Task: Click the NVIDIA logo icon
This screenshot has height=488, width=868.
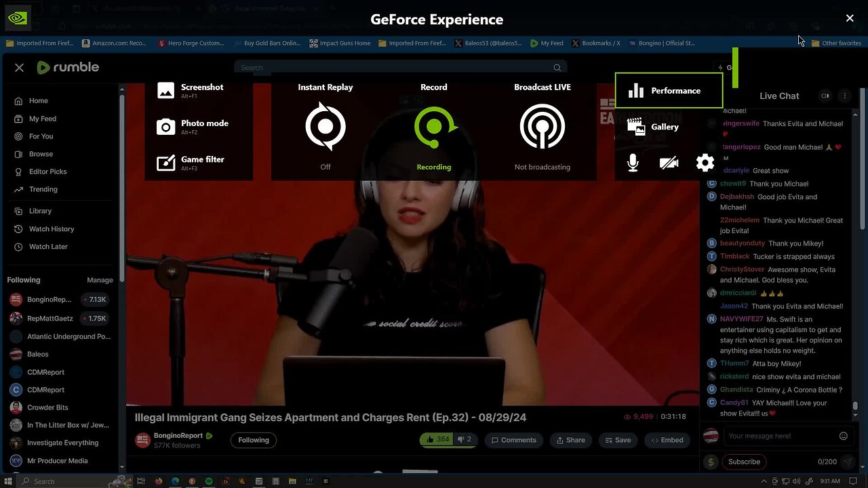Action: click(x=18, y=18)
